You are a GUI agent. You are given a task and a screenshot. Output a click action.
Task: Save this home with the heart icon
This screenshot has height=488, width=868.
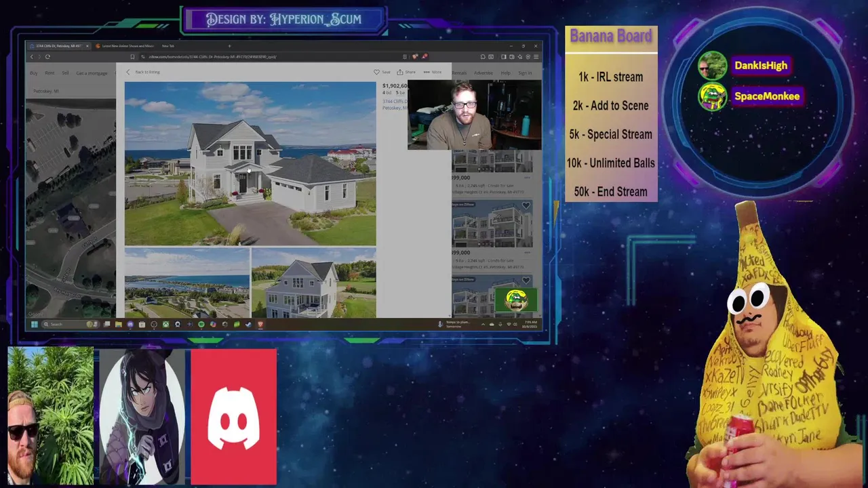coord(376,72)
